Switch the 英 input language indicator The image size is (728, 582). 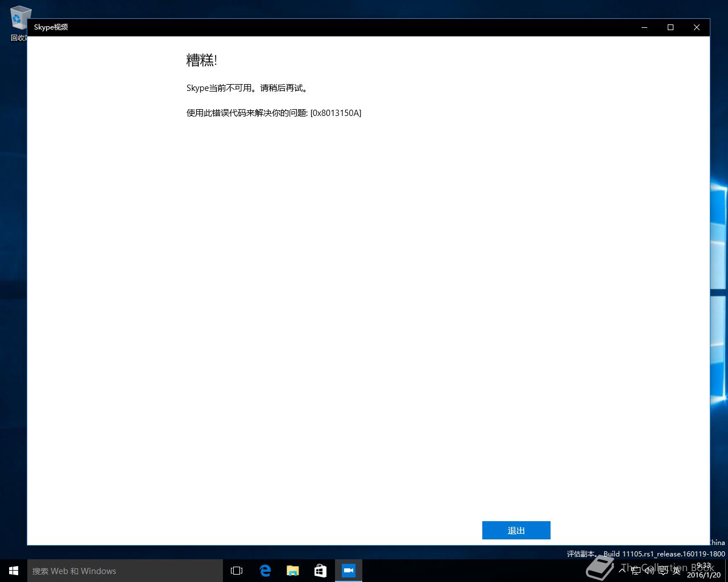(676, 571)
